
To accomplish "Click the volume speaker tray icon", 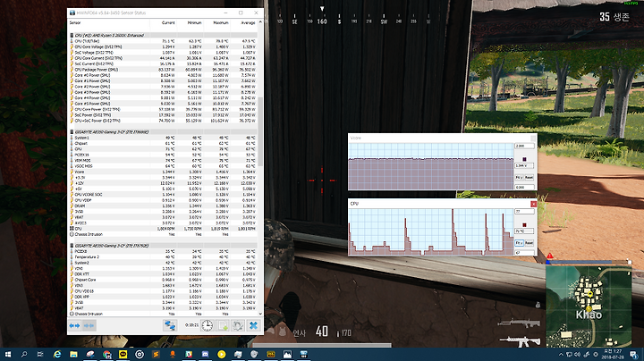I will 578,355.
